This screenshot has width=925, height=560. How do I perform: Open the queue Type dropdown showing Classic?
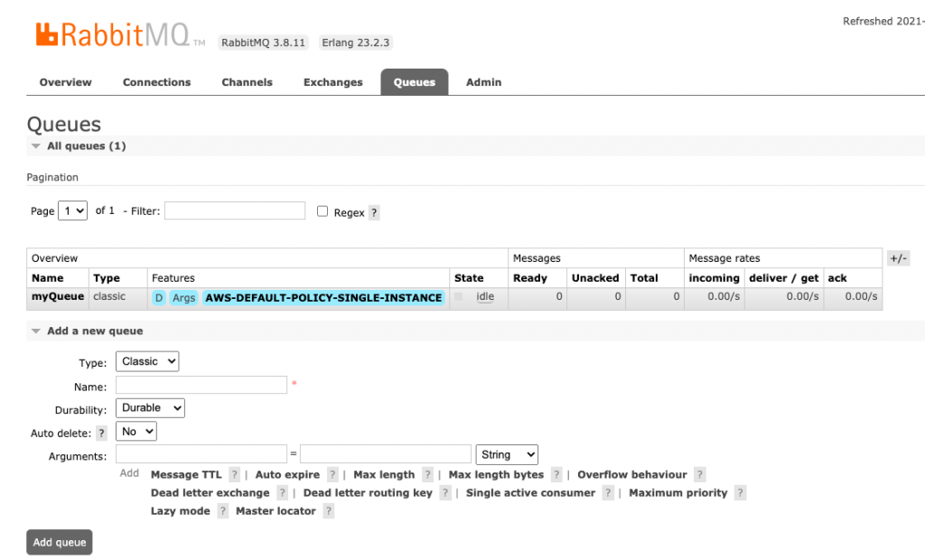(147, 361)
